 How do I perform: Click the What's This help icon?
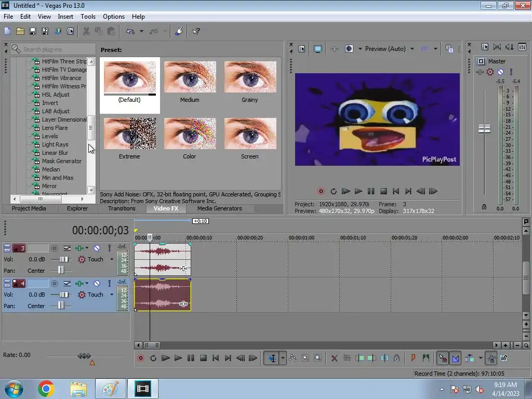(x=196, y=31)
